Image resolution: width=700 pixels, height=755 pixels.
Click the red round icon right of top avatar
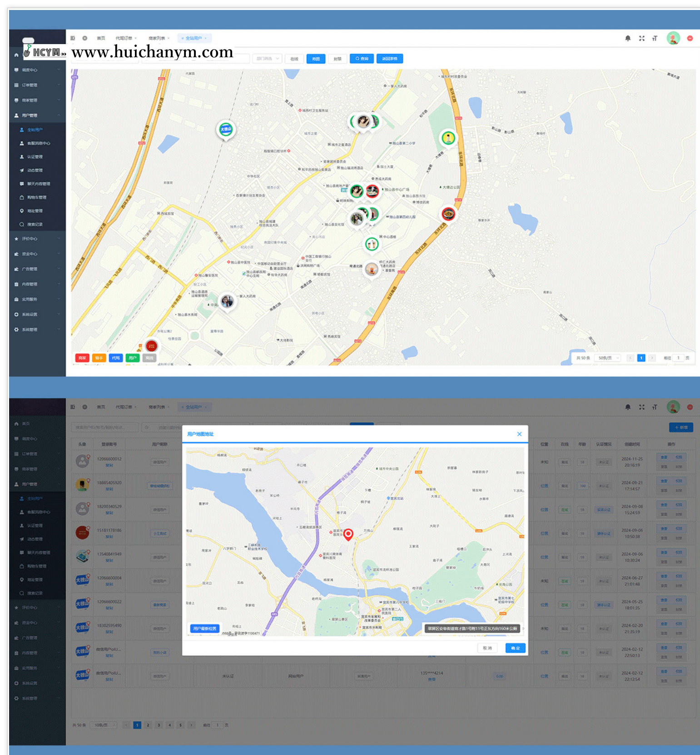(x=690, y=38)
